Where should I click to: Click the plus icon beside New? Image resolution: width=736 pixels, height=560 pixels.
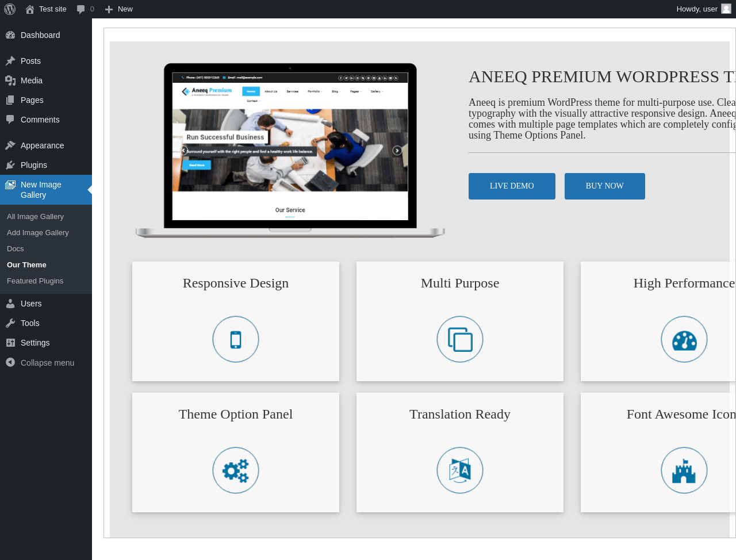(x=109, y=9)
